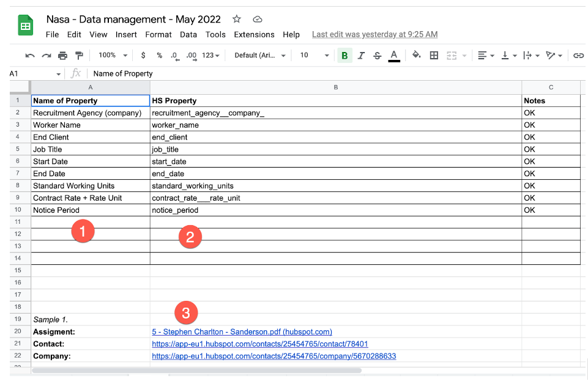Screen dimensions: 588x381
Task: Select the 'Notes' header cell
Action: (551, 101)
